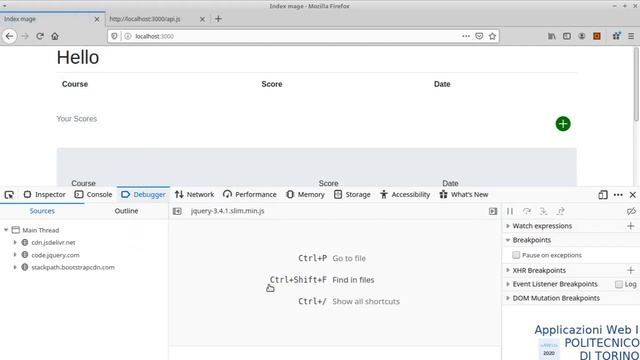Expand Watch expressions section
The width and height of the screenshot is (640, 360).
508,226
